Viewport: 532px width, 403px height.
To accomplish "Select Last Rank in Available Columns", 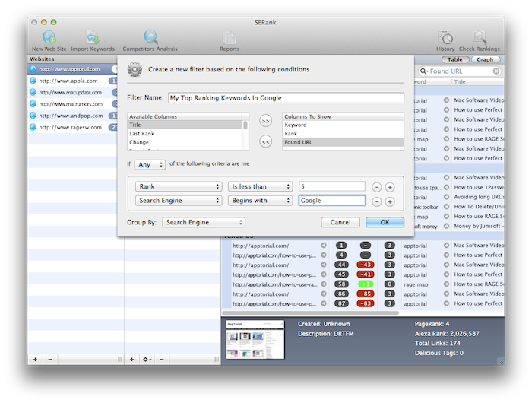I will 185,133.
